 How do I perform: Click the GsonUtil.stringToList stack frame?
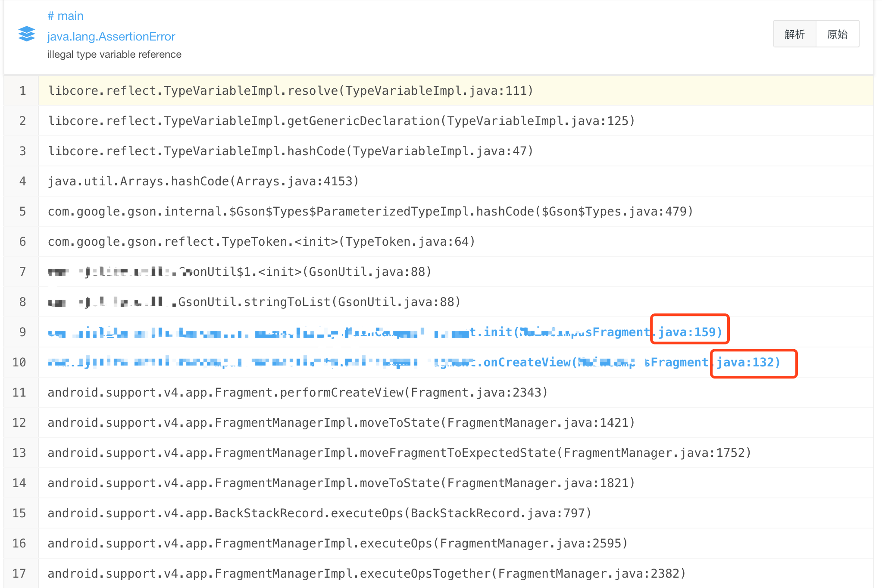253,302
